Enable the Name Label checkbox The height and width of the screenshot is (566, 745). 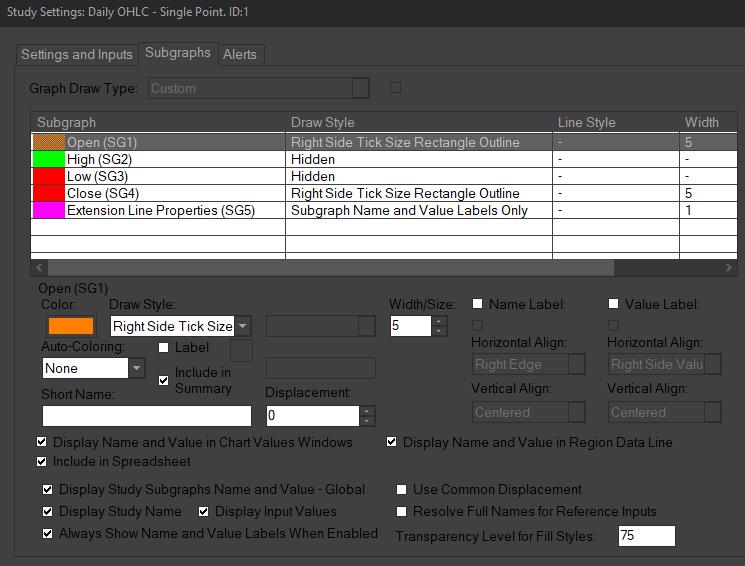(x=479, y=304)
